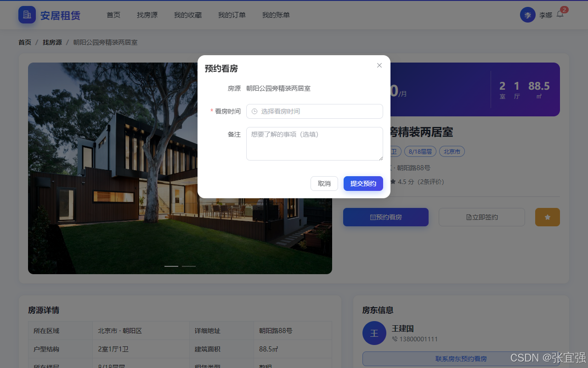Click the 找房源 breadcrumb link

pos(52,42)
